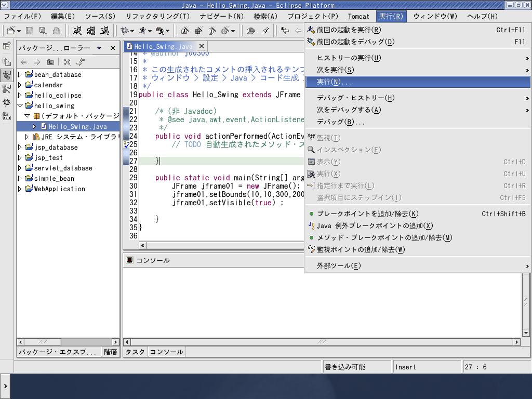Screen dimensions: 532x399
Task: Click the console vertical scrollbar down arrow
Action: click(526, 332)
